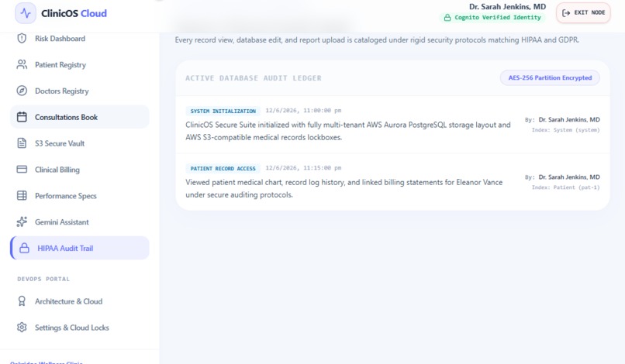Click the ClinicOS Cloud title
The height and width of the screenshot is (364, 625).
click(74, 13)
